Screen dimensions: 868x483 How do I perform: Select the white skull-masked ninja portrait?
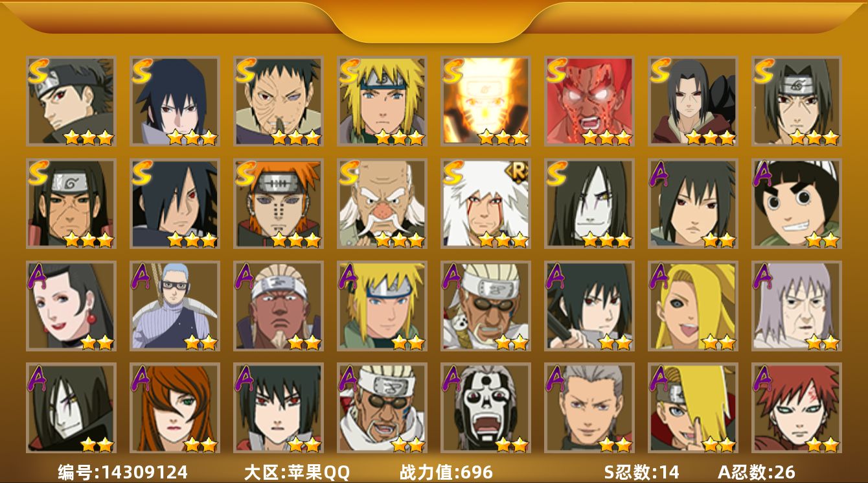(486, 408)
